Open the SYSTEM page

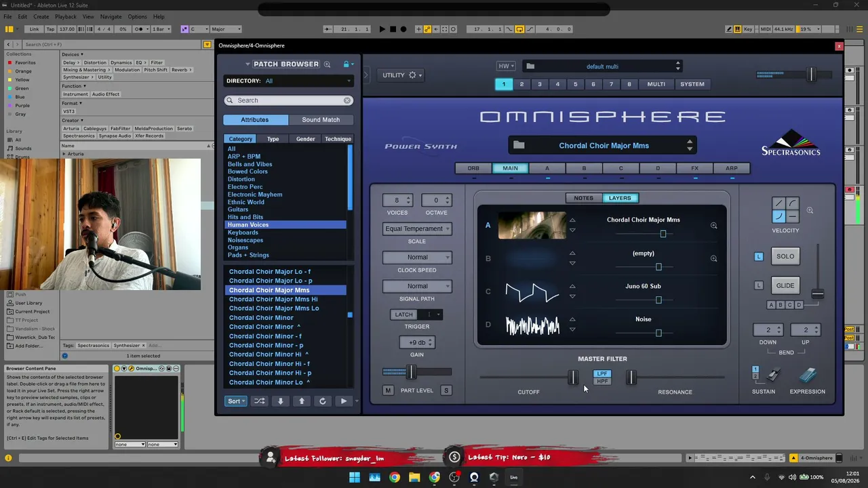[x=692, y=84]
